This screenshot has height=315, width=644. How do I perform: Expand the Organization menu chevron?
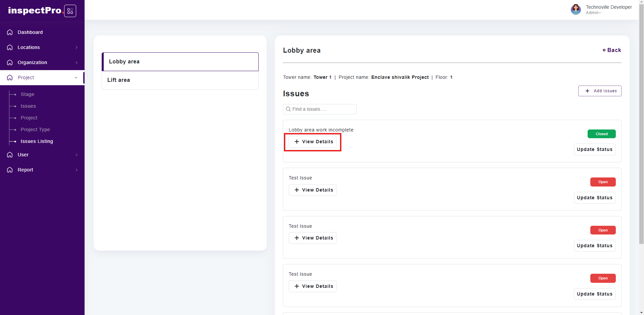[77, 62]
